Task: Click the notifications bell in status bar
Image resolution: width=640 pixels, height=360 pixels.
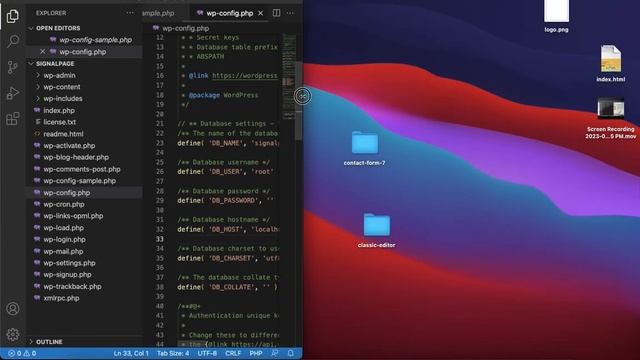Action: (290, 353)
